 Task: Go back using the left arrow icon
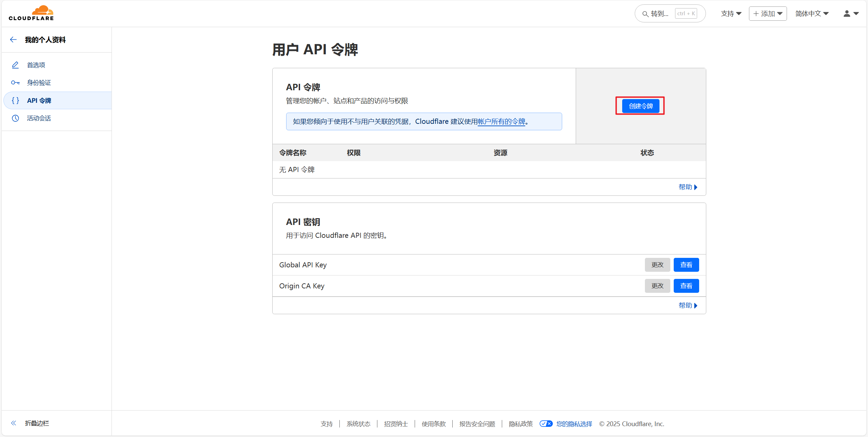pyautogui.click(x=13, y=40)
